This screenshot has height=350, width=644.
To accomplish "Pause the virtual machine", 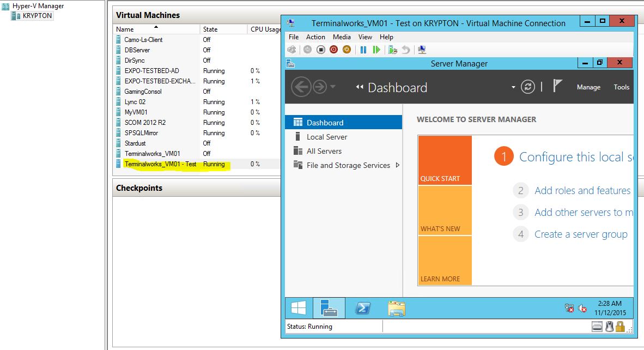I will [x=363, y=50].
